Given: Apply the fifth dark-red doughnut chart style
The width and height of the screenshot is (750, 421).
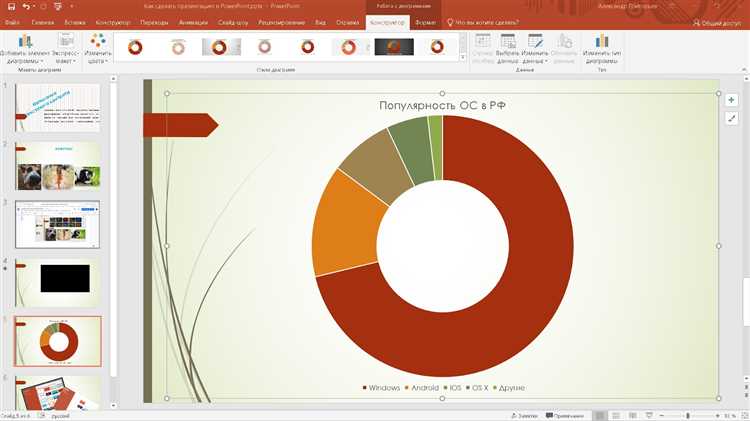Looking at the screenshot, I should click(308, 47).
